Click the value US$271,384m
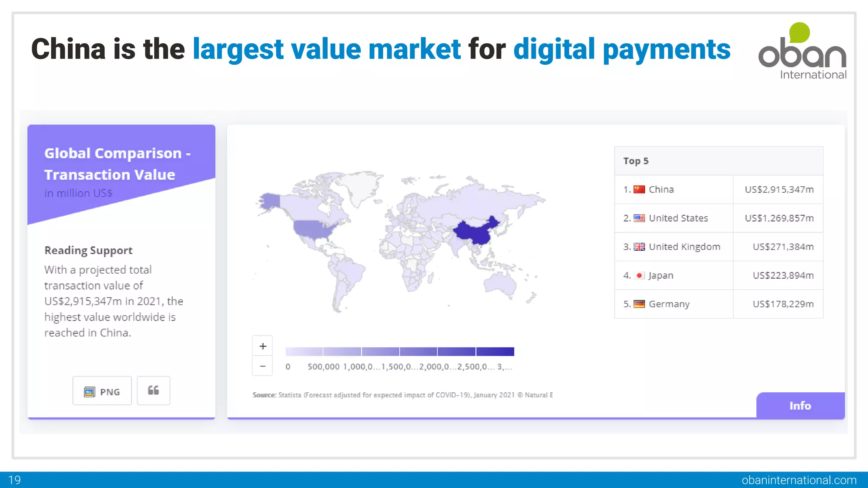The image size is (868, 488). point(783,247)
